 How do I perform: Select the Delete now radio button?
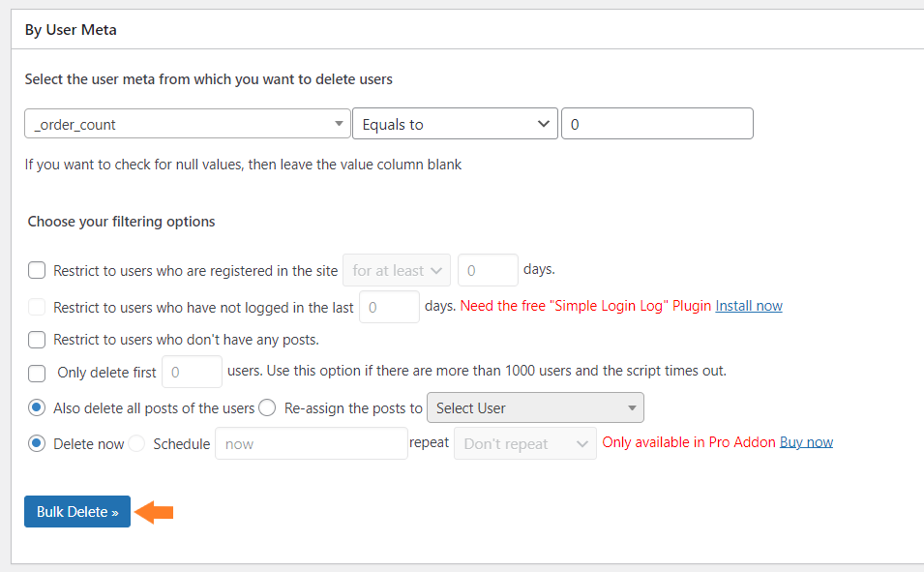[37, 443]
